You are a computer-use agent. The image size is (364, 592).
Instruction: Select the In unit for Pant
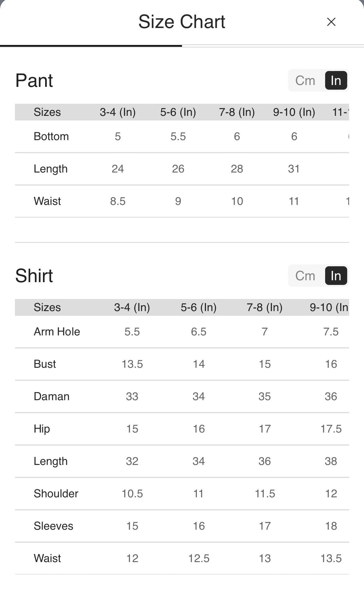[336, 81]
